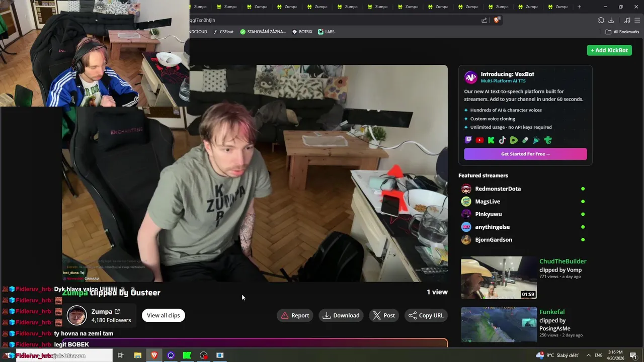
Task: Open the OBS Studio taskbar icon
Action: tap(203, 355)
